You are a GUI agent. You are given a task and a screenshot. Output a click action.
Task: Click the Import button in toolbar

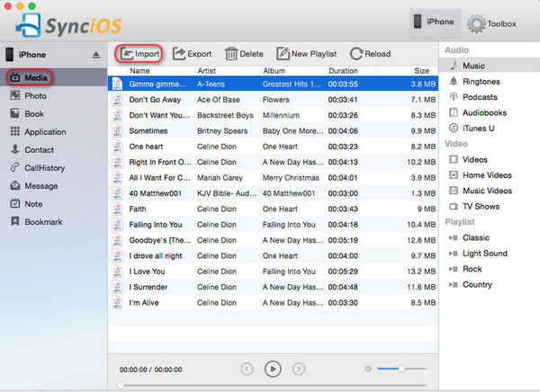(139, 54)
